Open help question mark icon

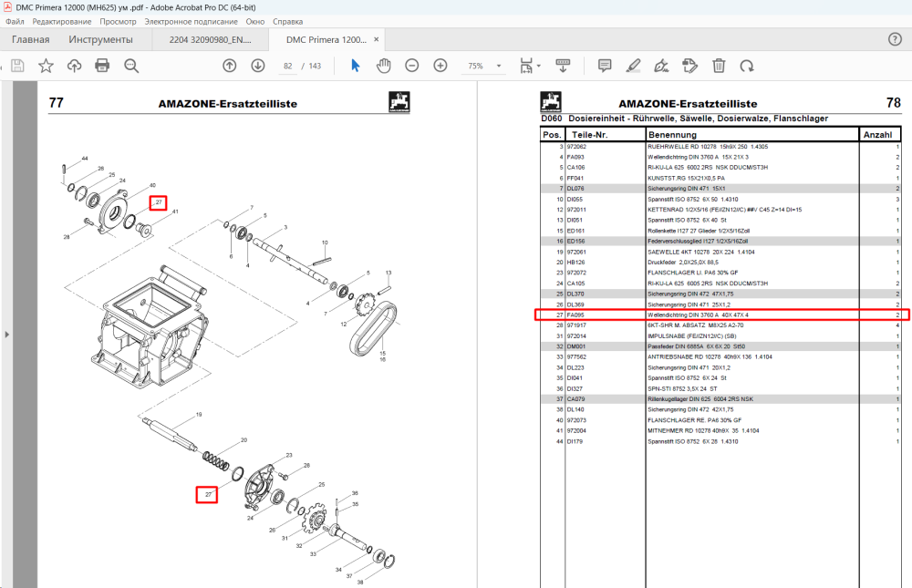pyautogui.click(x=896, y=39)
